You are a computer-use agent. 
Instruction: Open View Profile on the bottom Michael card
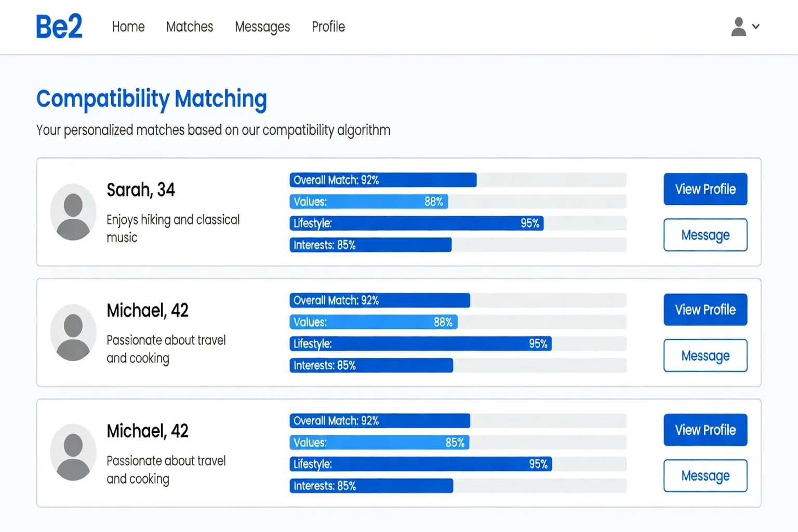[x=705, y=430]
